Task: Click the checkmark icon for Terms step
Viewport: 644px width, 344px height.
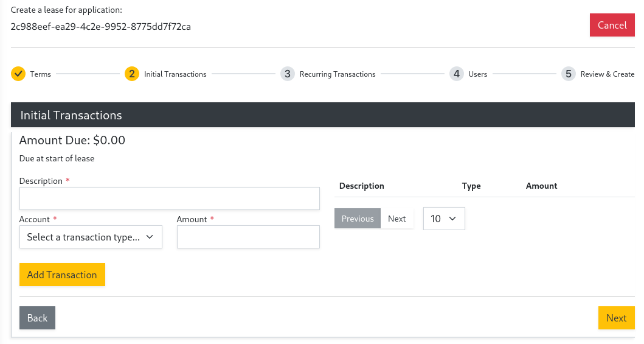Action: 18,74
